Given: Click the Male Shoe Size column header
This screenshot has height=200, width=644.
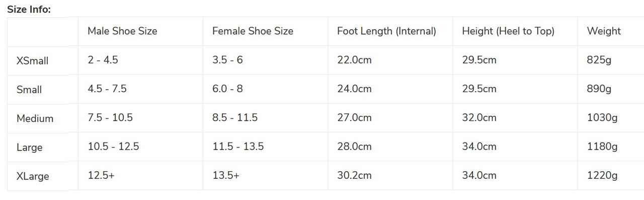Looking at the screenshot, I should click(x=122, y=31).
